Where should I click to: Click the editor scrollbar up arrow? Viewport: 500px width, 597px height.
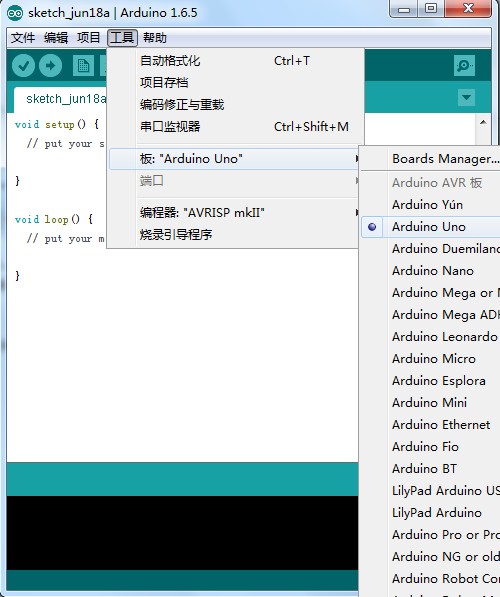483,122
